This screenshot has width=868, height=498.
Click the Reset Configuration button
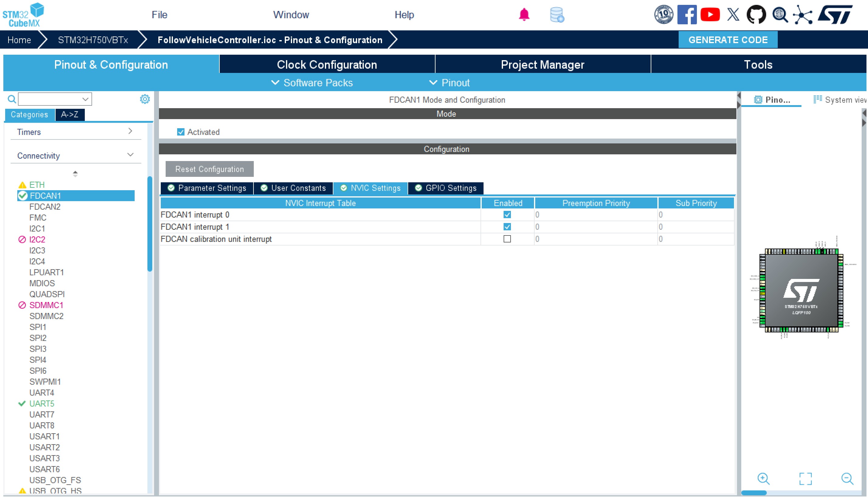[209, 169]
